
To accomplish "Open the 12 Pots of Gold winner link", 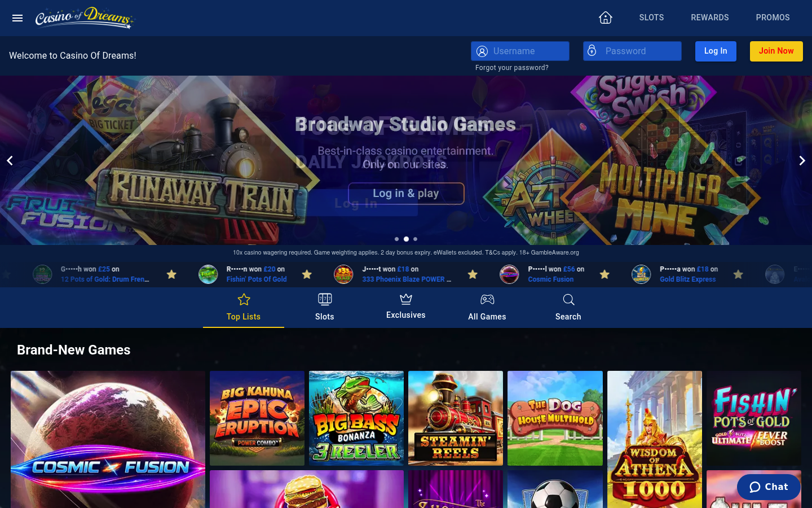I will pos(105,279).
